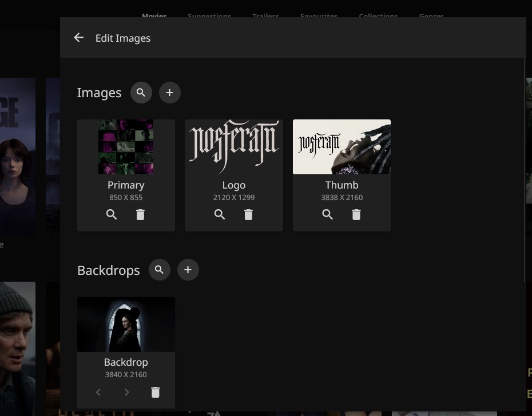
Task: Open the Backdrop image preview
Action: coord(126,325)
